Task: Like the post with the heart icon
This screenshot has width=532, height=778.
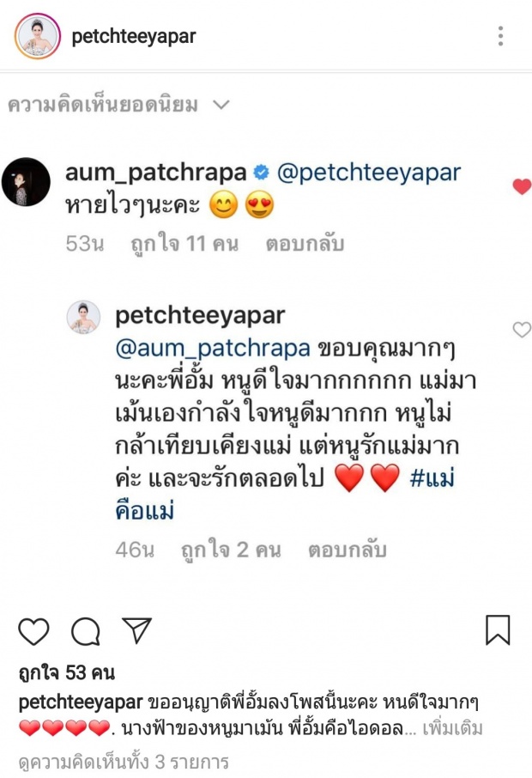Action: coord(33,631)
